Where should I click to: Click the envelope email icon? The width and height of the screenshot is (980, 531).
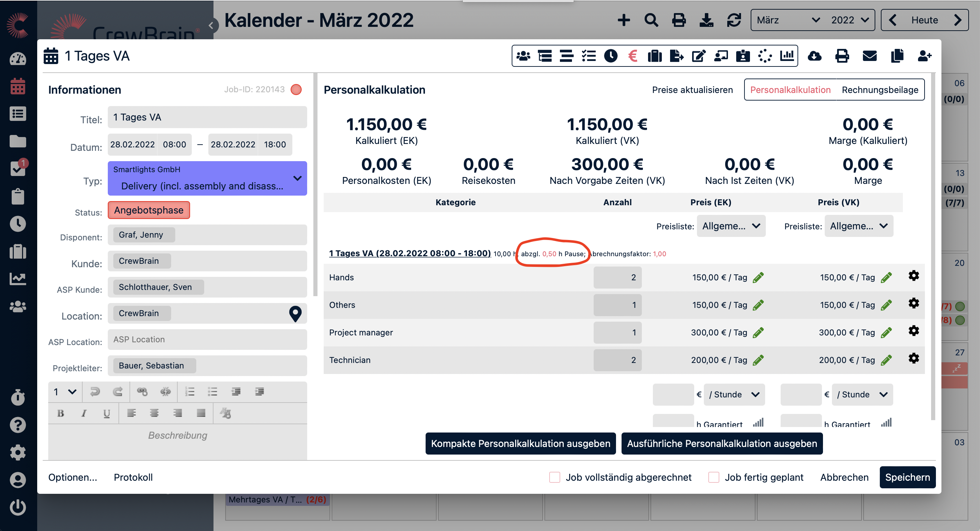(869, 56)
